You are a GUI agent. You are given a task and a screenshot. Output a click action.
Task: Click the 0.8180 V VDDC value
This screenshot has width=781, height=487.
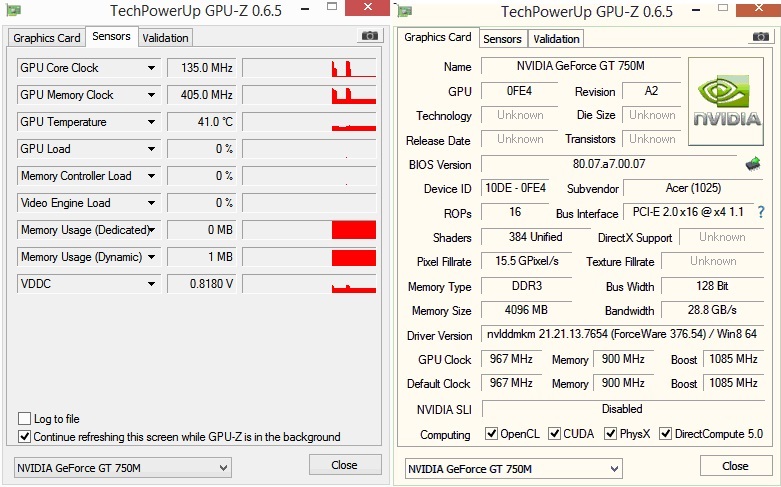pos(201,284)
